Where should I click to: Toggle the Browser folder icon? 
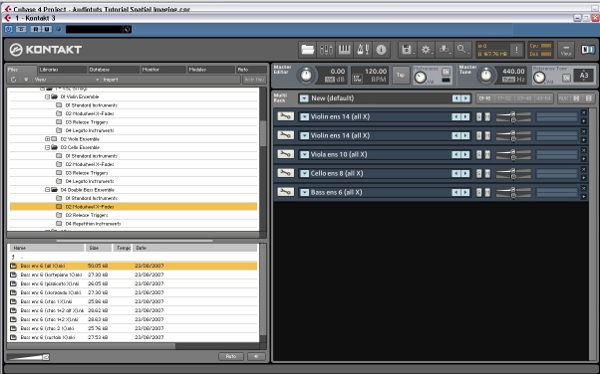pyautogui.click(x=307, y=50)
